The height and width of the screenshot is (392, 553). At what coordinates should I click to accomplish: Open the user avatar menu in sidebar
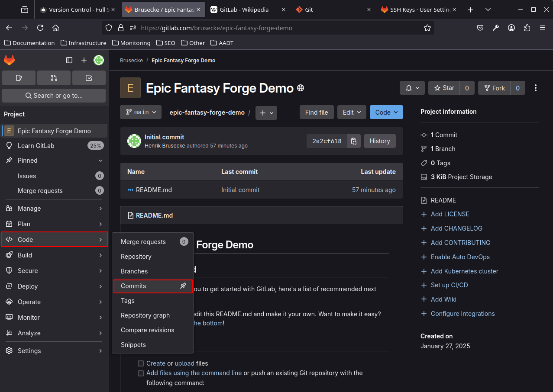99,60
